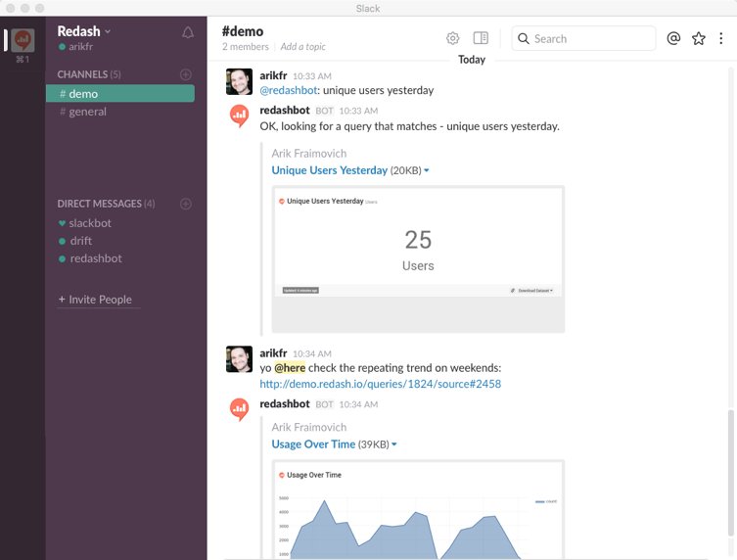
Task: Open the more options vertical dots menu
Action: 721,38
